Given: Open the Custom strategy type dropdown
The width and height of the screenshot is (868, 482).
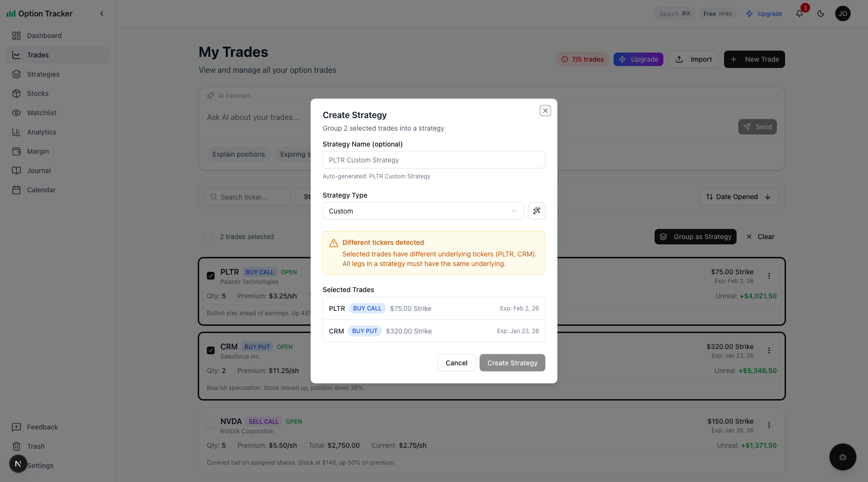Looking at the screenshot, I should [423, 211].
